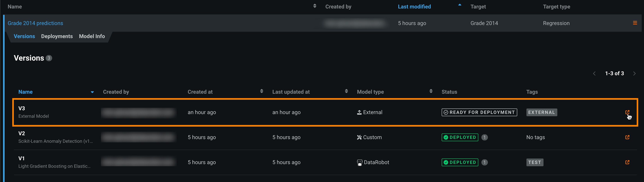Sort registered models by Name arrows

pyautogui.click(x=315, y=6)
